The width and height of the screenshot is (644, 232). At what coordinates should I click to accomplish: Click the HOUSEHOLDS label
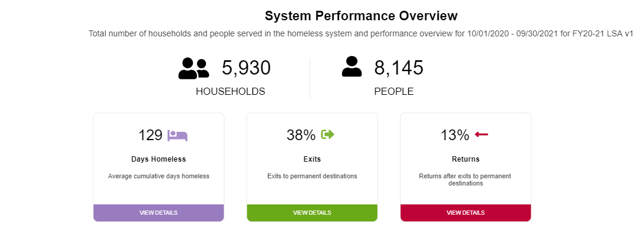pyautogui.click(x=230, y=91)
